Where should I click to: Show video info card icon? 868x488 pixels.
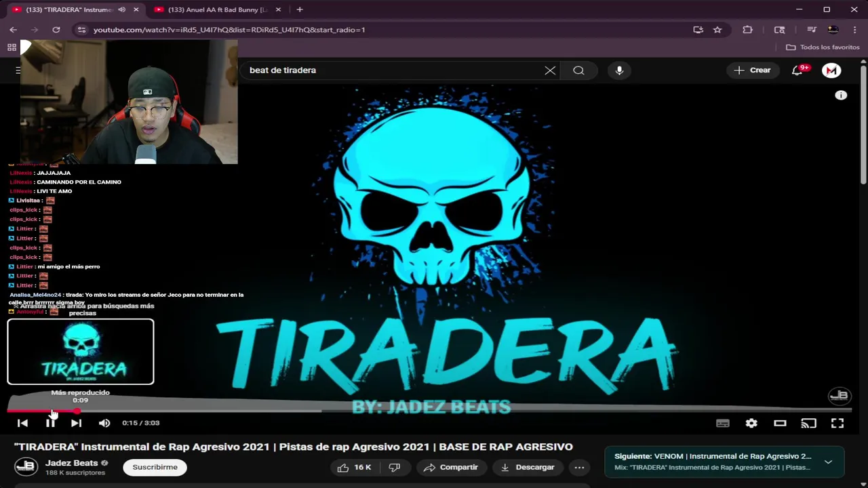pyautogui.click(x=841, y=96)
